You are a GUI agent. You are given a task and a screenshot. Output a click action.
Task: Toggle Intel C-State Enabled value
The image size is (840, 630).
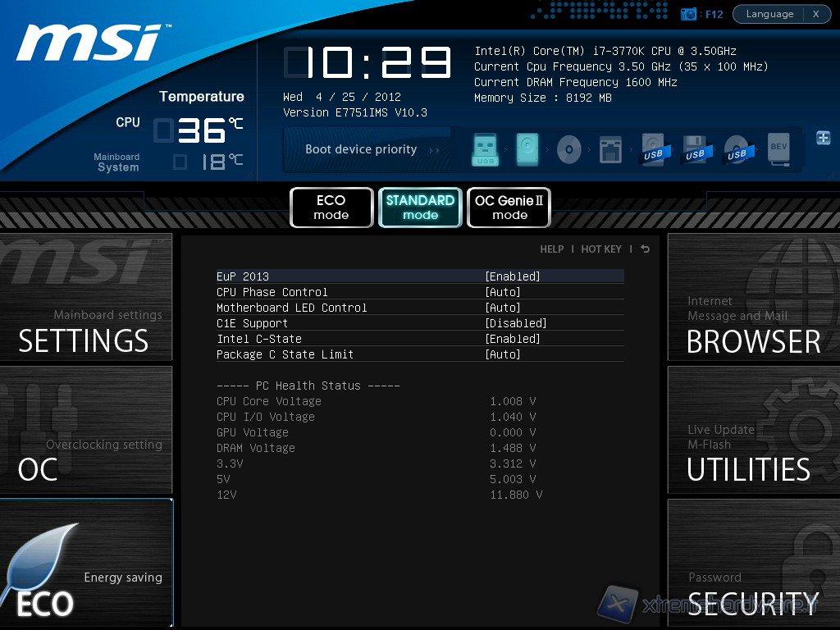[513, 339]
